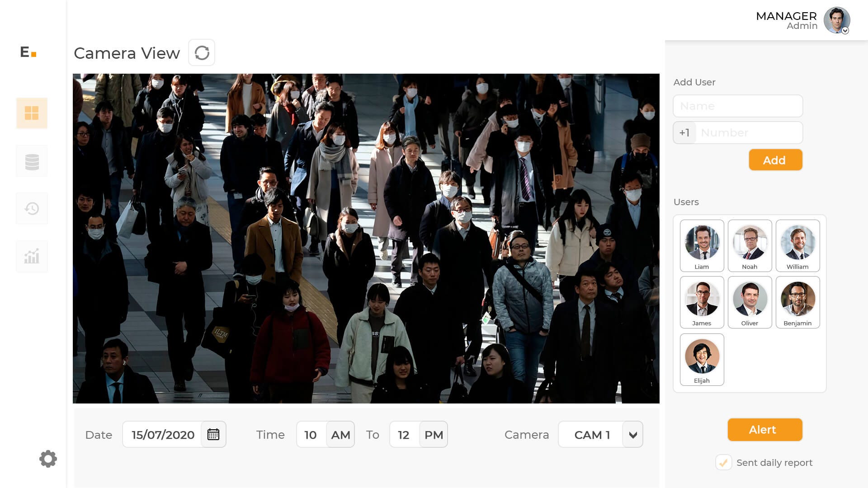Refresh the Camera View feed
Image resolution: width=868 pixels, height=488 pixels.
(202, 53)
